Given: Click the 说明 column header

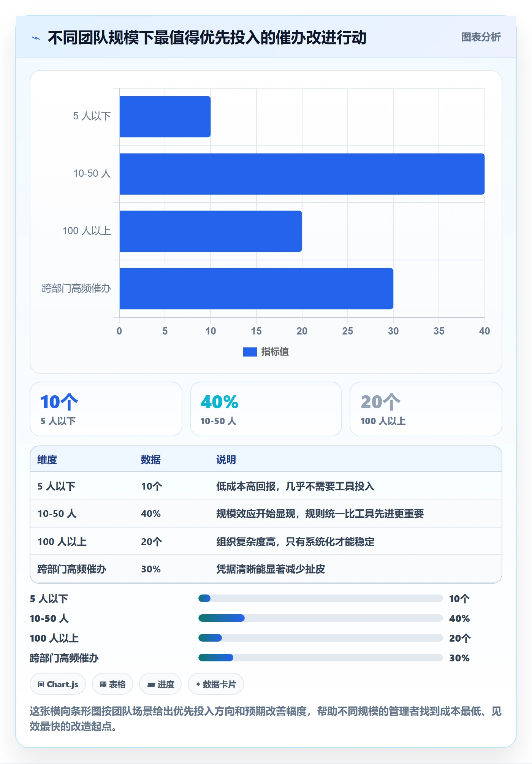Looking at the screenshot, I should (x=226, y=460).
